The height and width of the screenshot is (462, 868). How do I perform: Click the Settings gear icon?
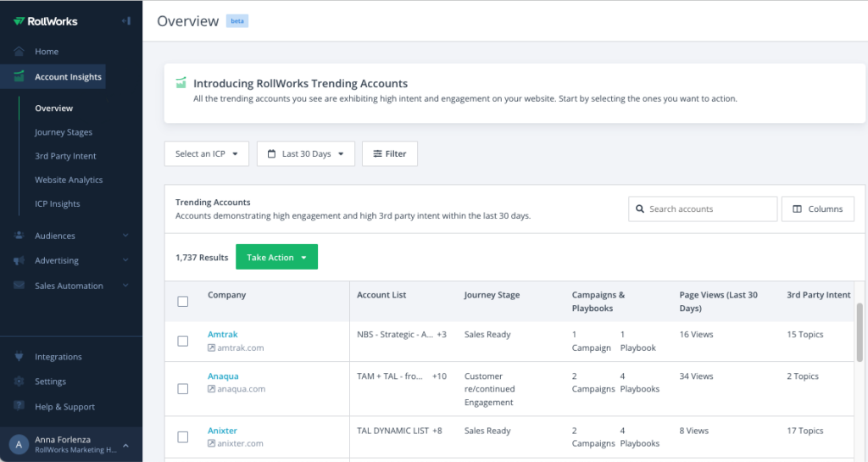tap(19, 381)
